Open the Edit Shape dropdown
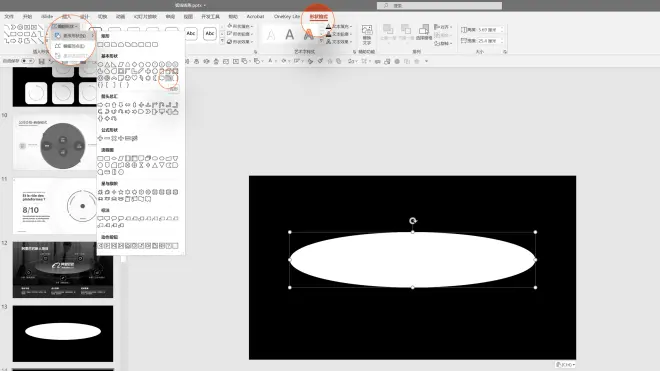 click(x=64, y=26)
